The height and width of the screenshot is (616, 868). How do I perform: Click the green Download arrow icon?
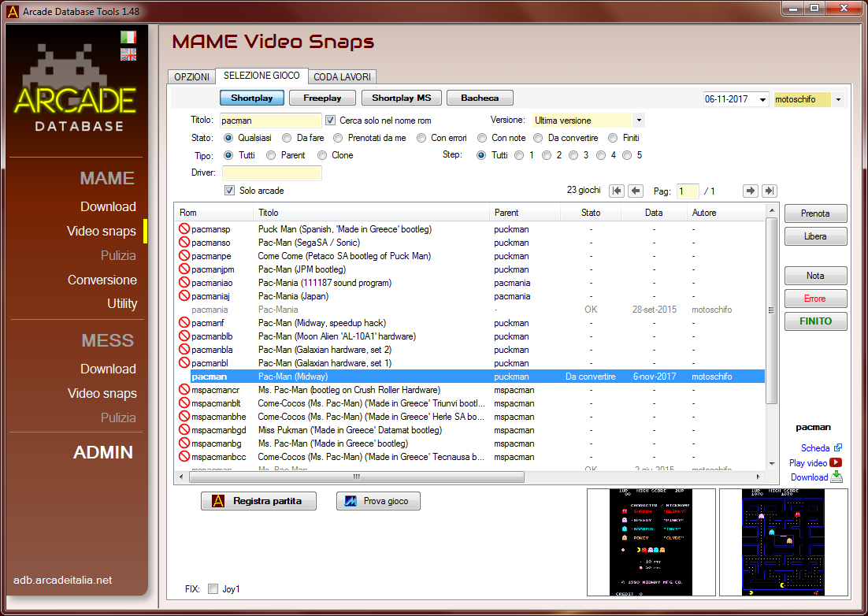click(x=836, y=477)
